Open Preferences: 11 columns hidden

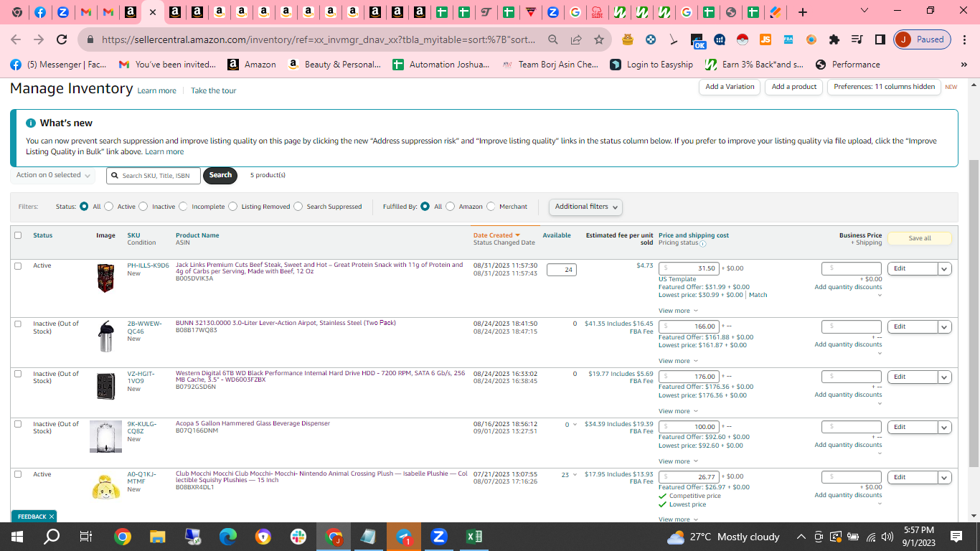[884, 87]
